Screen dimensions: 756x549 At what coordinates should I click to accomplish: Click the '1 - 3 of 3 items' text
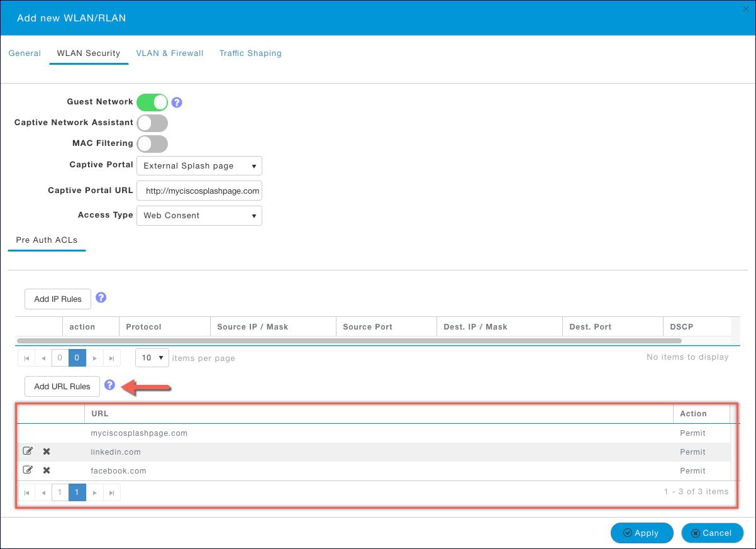tap(696, 492)
